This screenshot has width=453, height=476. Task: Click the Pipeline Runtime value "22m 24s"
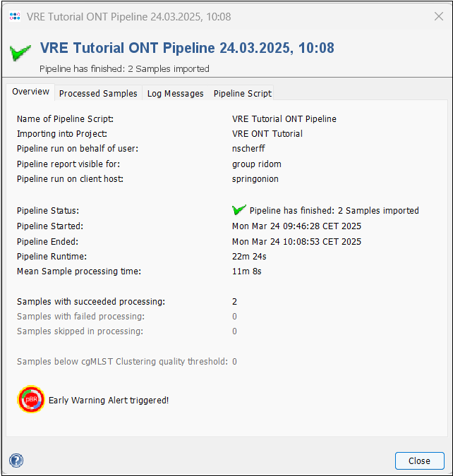click(249, 257)
